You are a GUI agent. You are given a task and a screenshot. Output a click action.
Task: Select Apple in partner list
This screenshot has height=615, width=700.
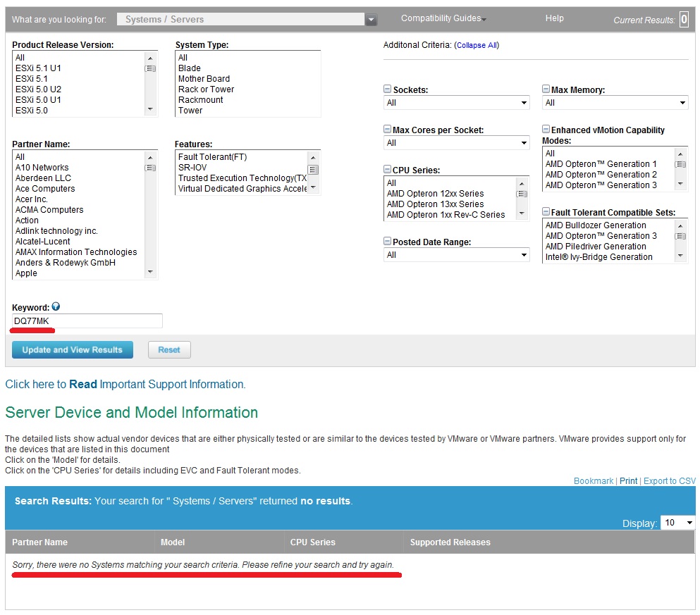tap(26, 273)
